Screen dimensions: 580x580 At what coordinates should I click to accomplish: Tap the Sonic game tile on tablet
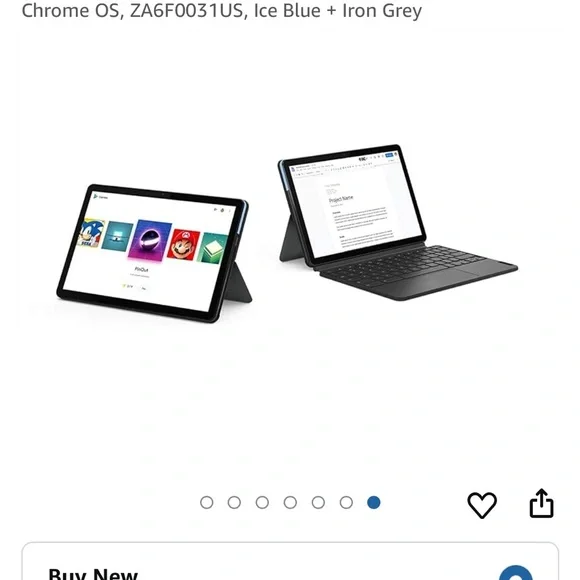(91, 233)
